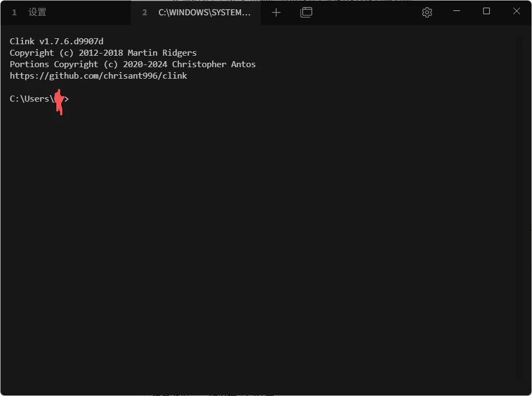Open the github.com/chrisant996/clink URL
Image resolution: width=532 pixels, height=396 pixels.
coord(98,76)
